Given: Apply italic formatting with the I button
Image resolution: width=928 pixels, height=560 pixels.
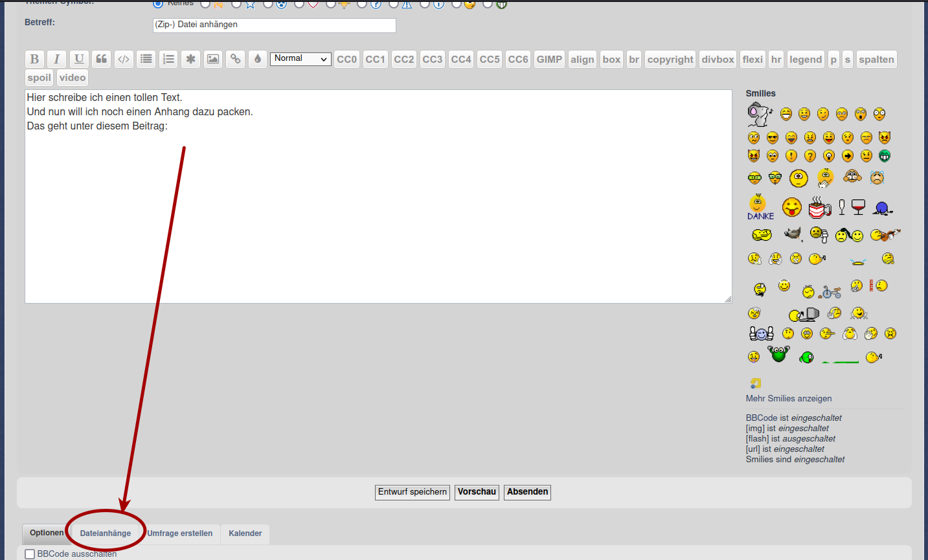Looking at the screenshot, I should (x=56, y=59).
